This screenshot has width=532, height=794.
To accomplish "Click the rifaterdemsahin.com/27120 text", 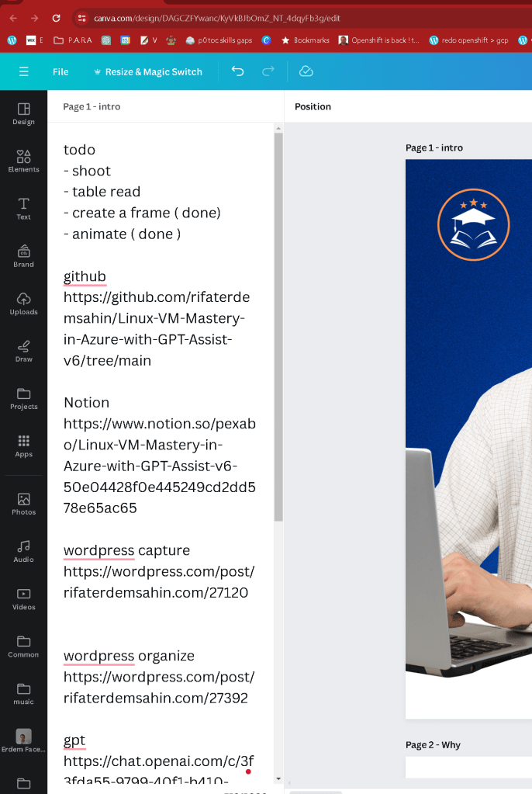I will 156,592.
